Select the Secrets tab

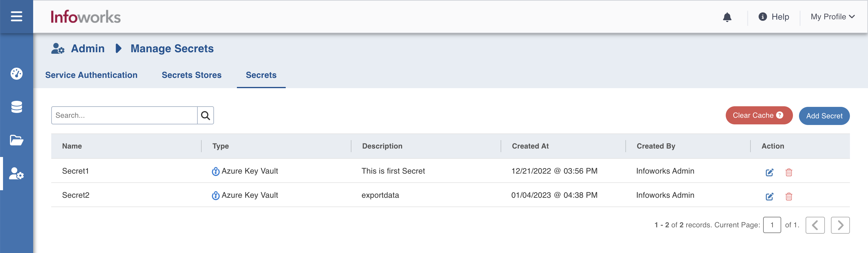tap(261, 75)
